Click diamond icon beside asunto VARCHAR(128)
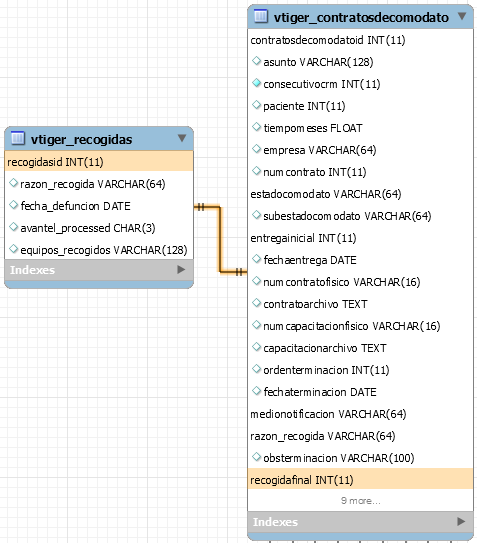 (256, 61)
